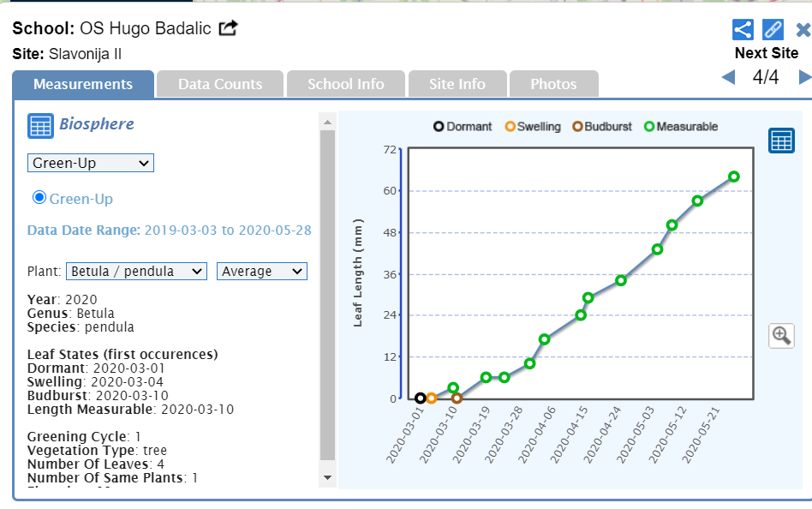
Task: Open the Average dropdown
Action: [x=261, y=271]
